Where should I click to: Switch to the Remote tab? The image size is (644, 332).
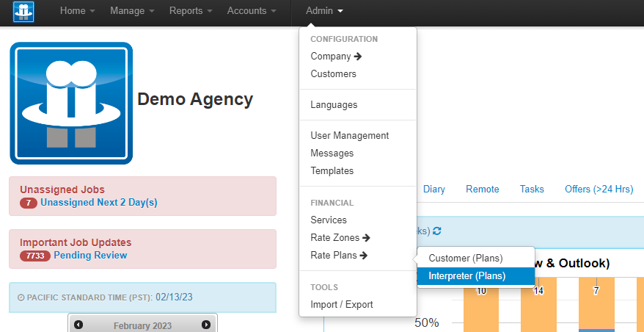coord(482,190)
